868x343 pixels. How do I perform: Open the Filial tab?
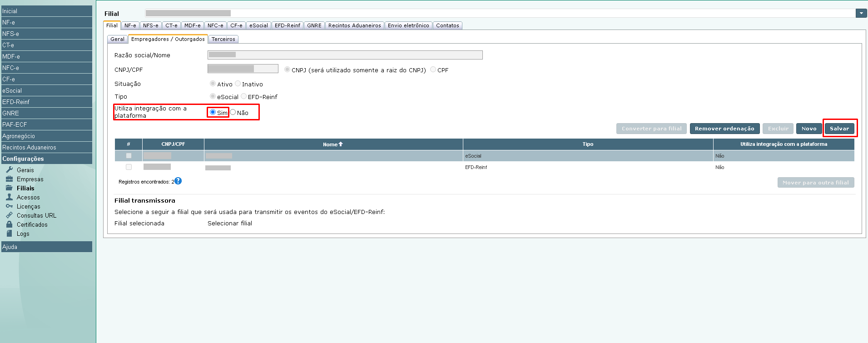[112, 25]
